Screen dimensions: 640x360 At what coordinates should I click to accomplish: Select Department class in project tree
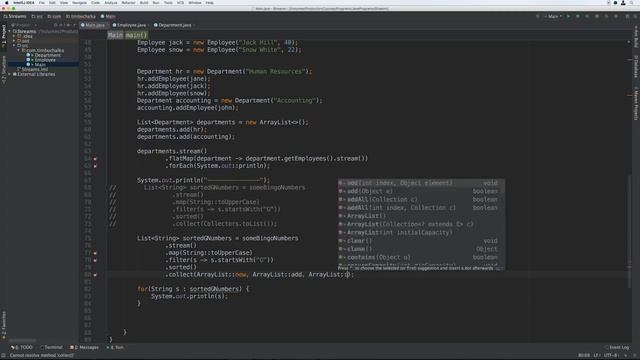(47, 55)
